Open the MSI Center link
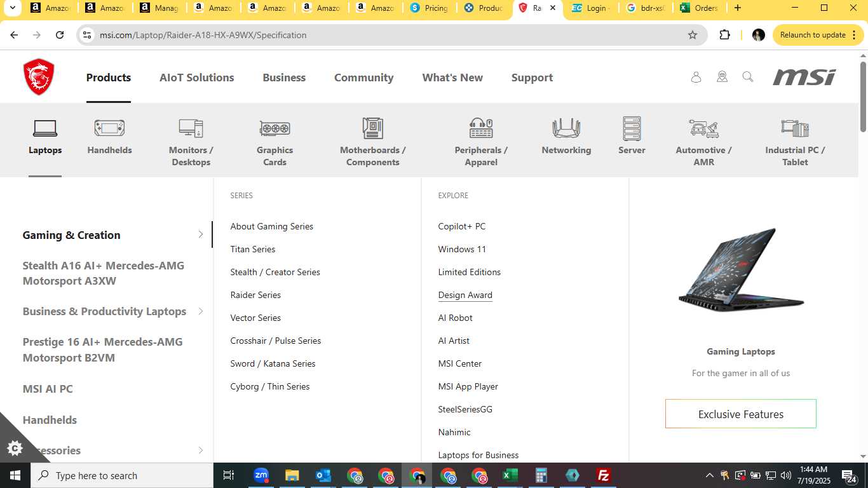The height and width of the screenshot is (488, 868). [460, 363]
